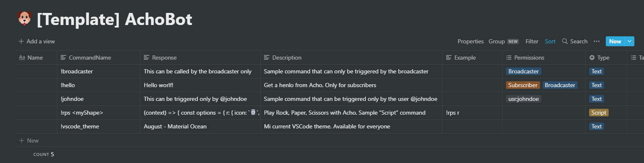Viewport: 644px width, 163px height.
Task: Add a new row with + New
Action: [29, 140]
